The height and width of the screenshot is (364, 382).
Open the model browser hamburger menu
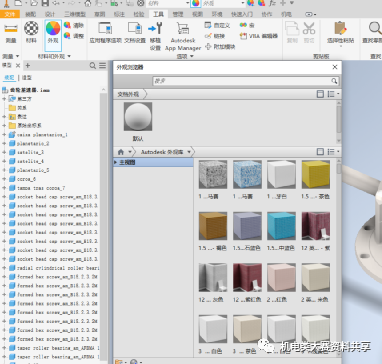tap(102, 66)
